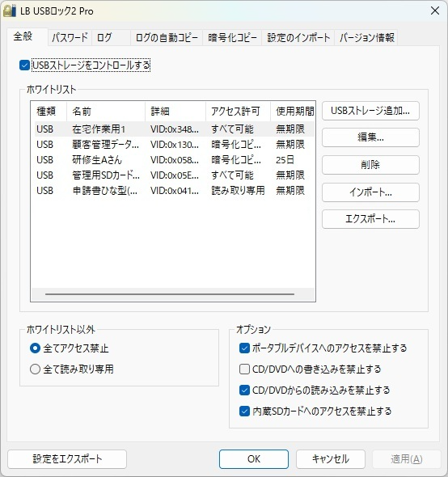The height and width of the screenshot is (477, 448).
Task: Select the 研修生Aさん whitelist row
Action: [172, 160]
